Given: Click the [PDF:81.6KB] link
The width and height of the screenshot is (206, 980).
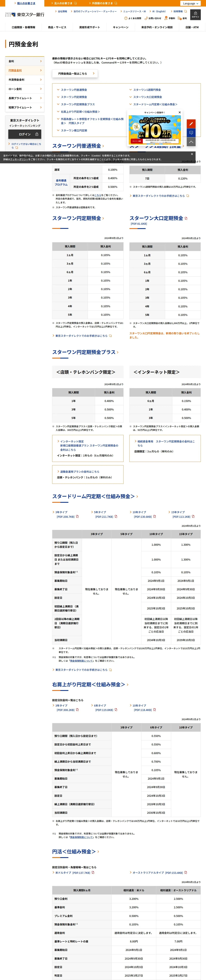Looking at the screenshot, I should pos(139,224).
